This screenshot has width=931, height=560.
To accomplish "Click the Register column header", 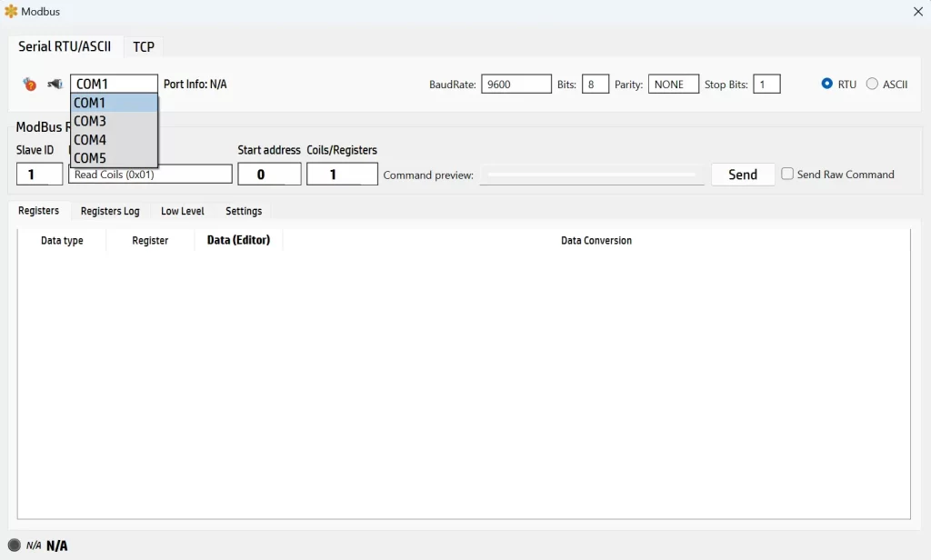I will (x=150, y=241).
